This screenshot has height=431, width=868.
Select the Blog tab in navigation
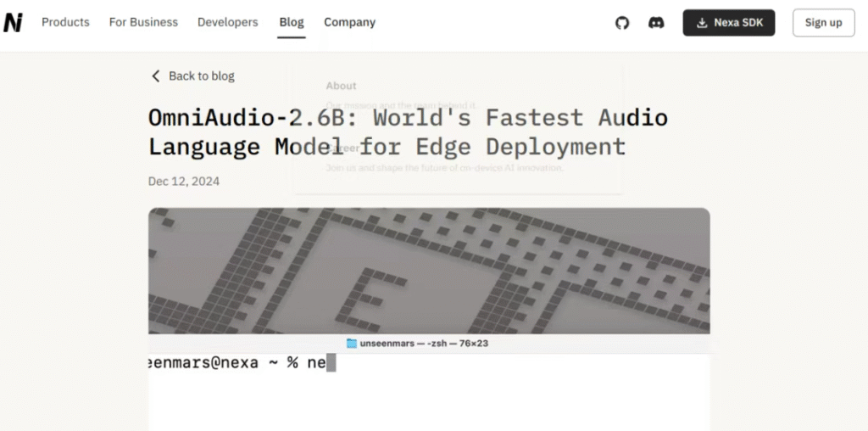click(292, 22)
